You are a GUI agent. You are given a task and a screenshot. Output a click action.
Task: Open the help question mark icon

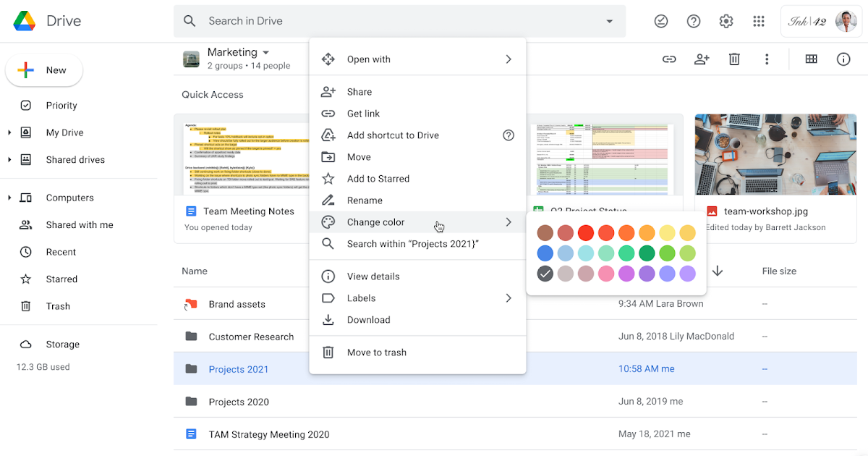point(694,21)
